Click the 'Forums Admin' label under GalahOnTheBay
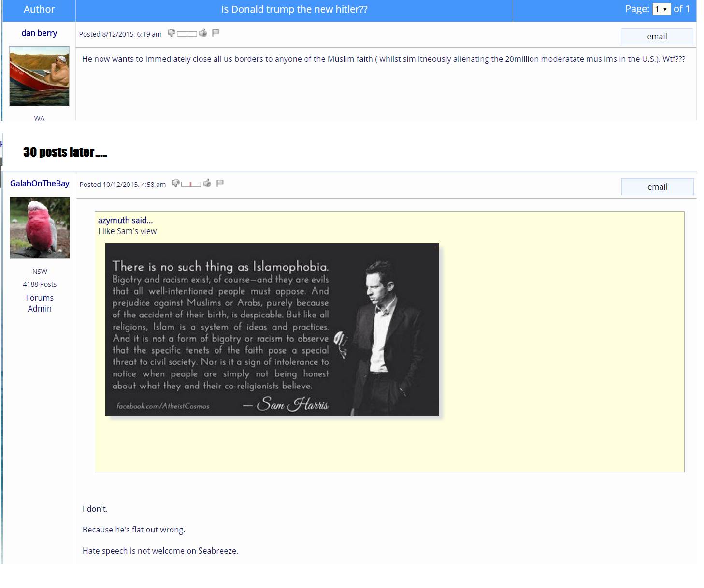This screenshot has height=588, width=704. (x=40, y=303)
